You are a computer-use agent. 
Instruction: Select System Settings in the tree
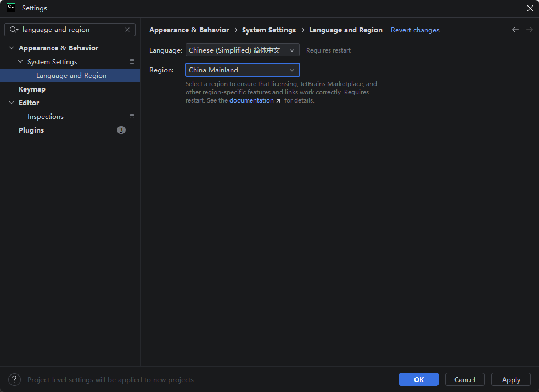click(52, 62)
